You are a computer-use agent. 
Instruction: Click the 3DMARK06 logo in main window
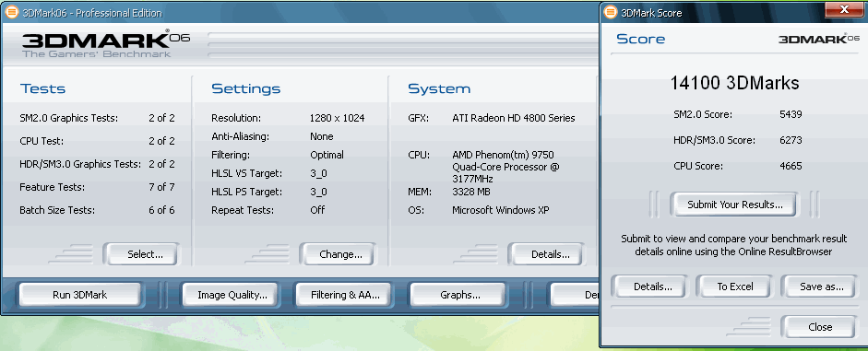(x=105, y=41)
